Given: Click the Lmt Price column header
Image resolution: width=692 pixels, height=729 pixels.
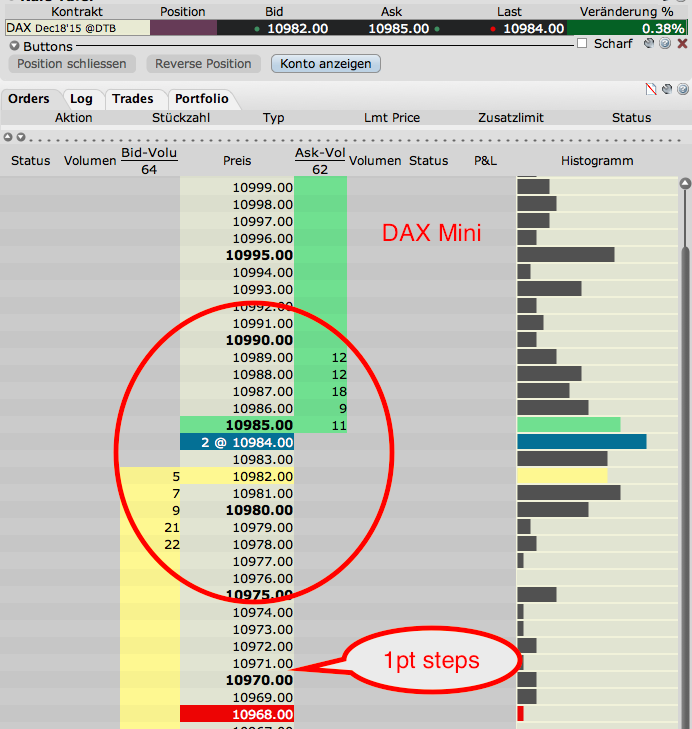Looking at the screenshot, I should click(x=392, y=118).
